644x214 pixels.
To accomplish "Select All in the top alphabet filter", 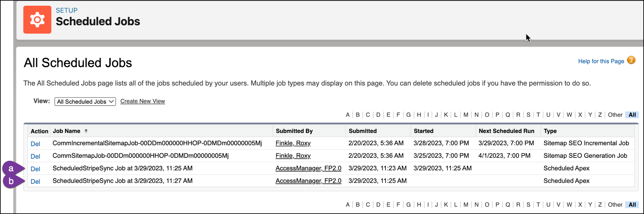I will coord(632,115).
